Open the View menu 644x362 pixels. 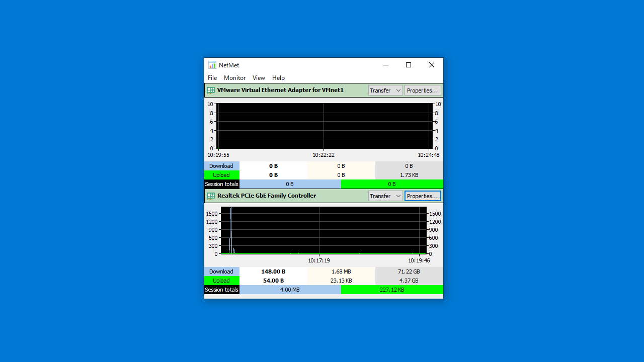(259, 78)
